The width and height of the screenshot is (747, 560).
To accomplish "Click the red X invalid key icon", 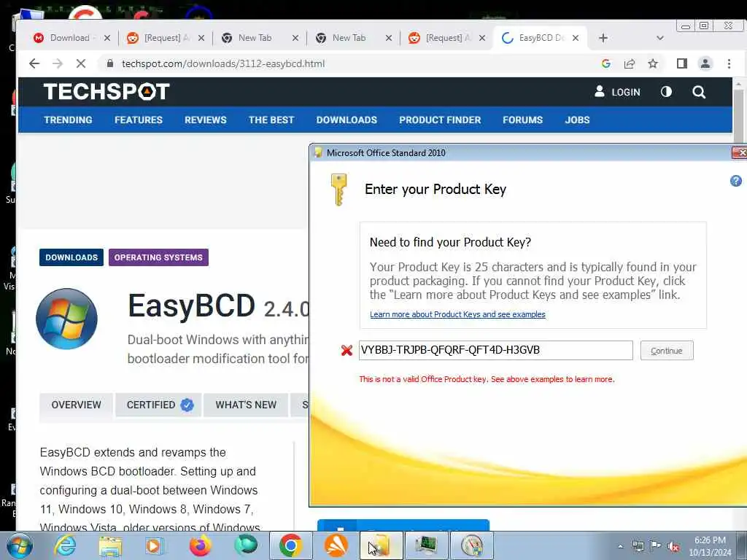I will [347, 351].
